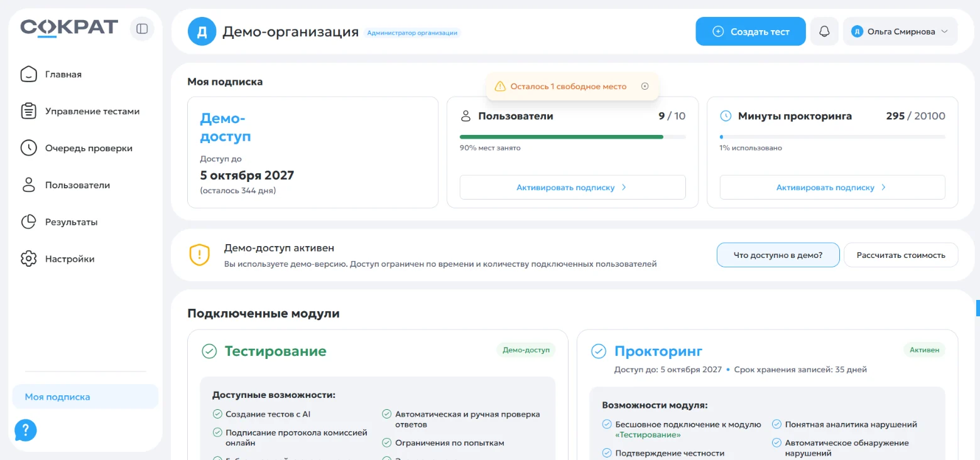Click the Демо-организация avatar icon
This screenshot has width=980, height=460.
click(x=202, y=31)
